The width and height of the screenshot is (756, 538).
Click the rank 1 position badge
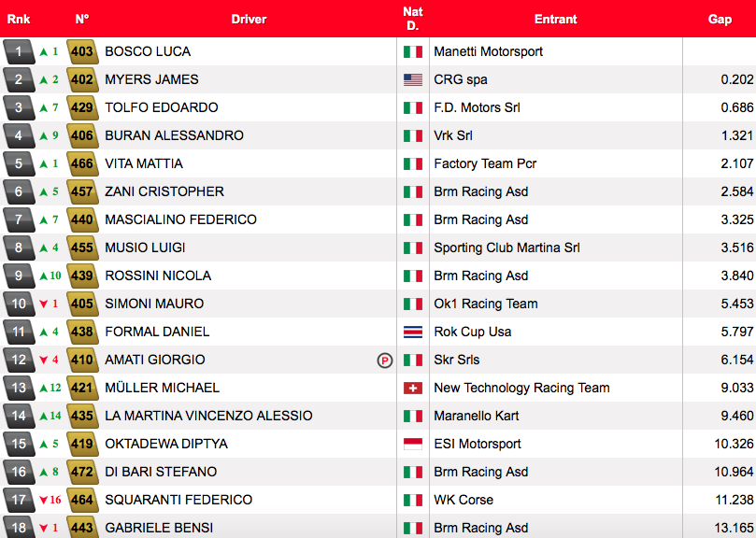(19, 51)
